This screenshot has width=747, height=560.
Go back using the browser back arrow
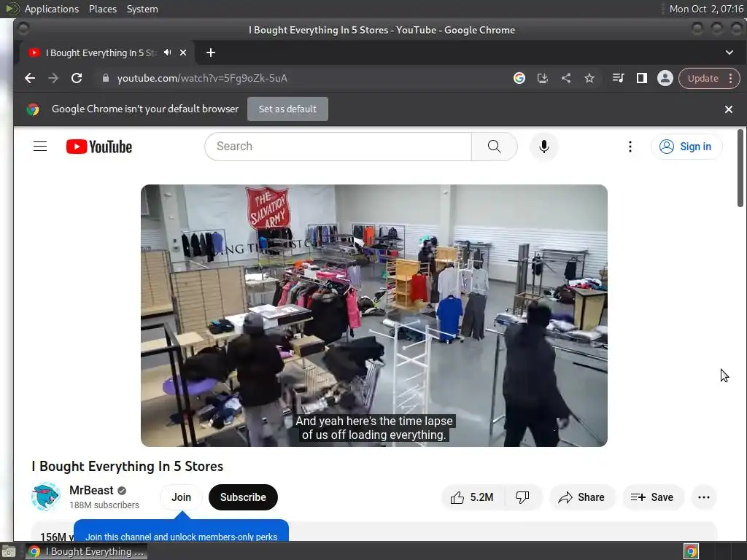pyautogui.click(x=29, y=78)
